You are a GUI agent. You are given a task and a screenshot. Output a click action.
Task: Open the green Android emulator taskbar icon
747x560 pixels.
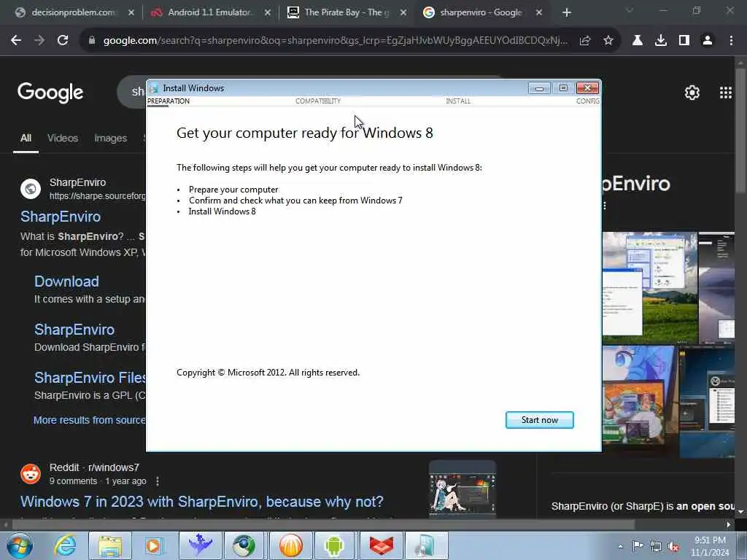pos(334,545)
